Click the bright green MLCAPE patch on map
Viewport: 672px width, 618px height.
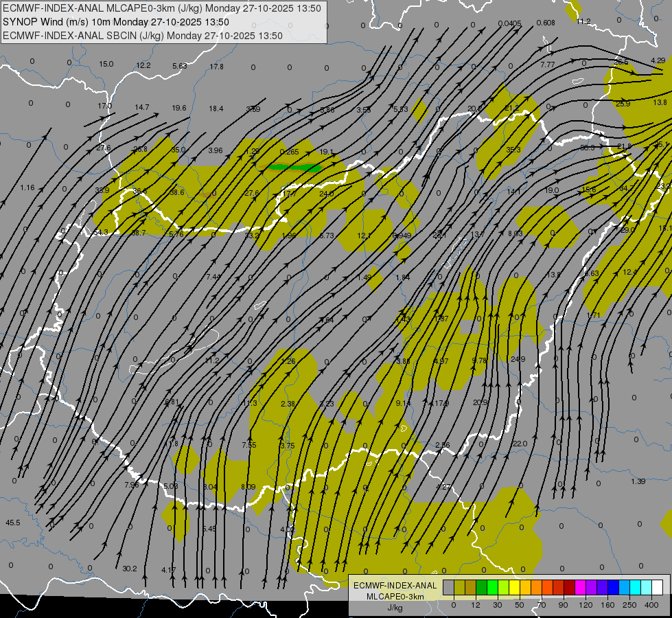[294, 168]
